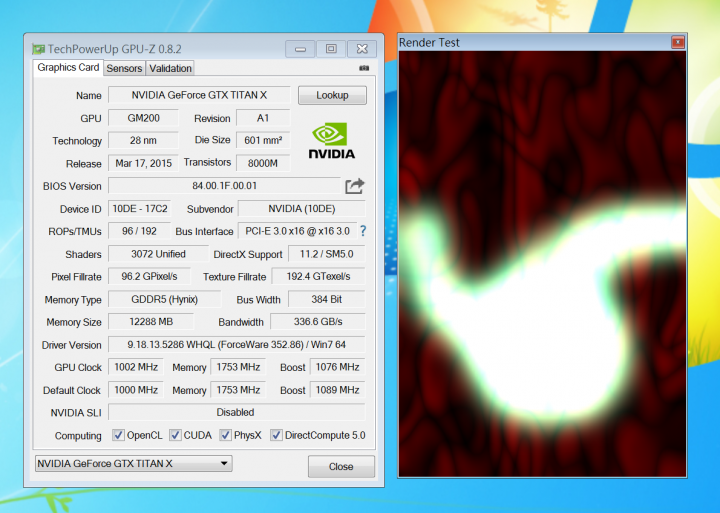Image resolution: width=720 pixels, height=513 pixels.
Task: Click the GPU Clock field 1002 MHz
Action: click(136, 367)
